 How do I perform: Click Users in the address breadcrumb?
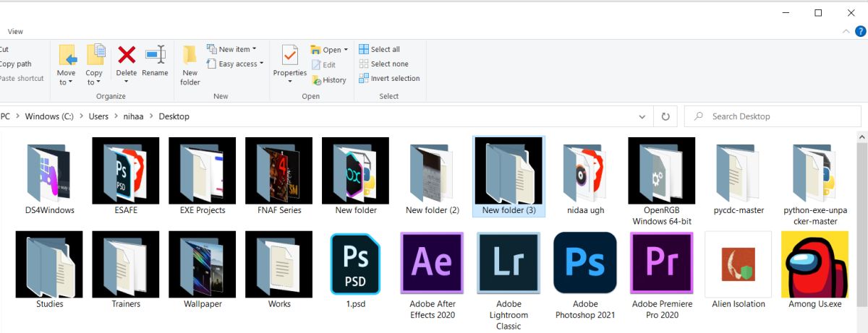click(x=98, y=116)
